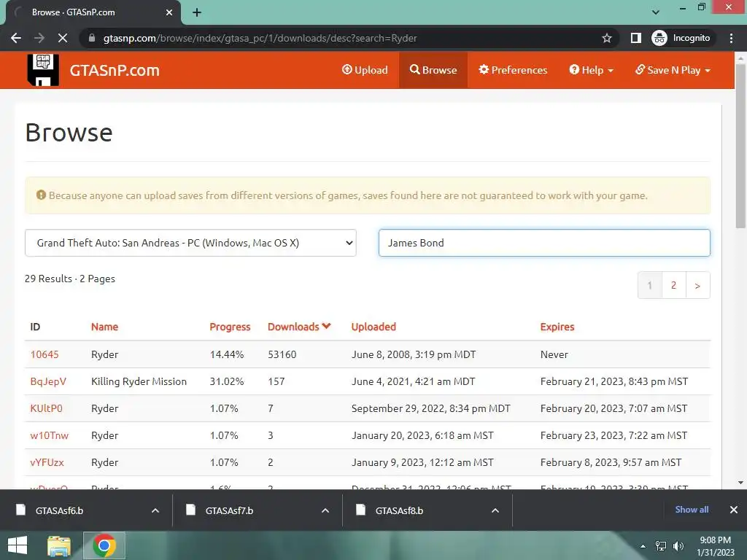Image resolution: width=747 pixels, height=560 pixels.
Task: Open File Explorer from taskbar
Action: point(59,545)
